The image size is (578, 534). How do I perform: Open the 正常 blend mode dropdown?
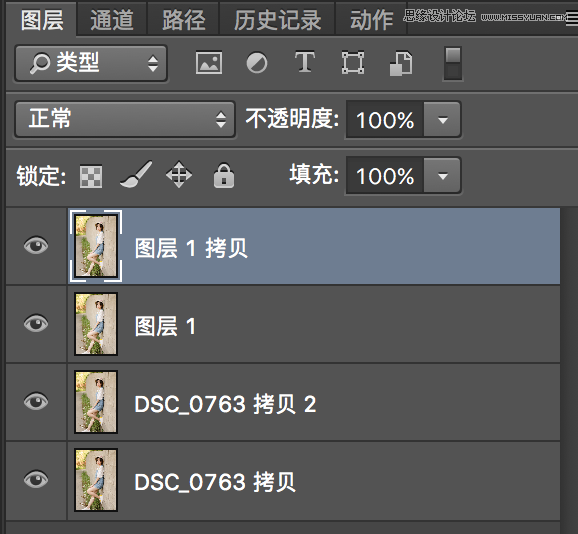125,119
